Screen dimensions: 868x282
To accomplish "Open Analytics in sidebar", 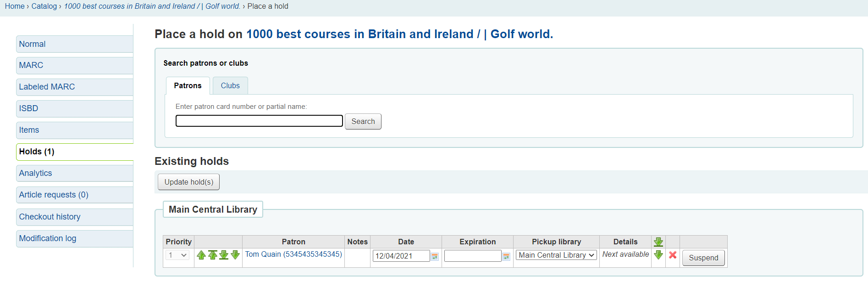I will point(75,173).
